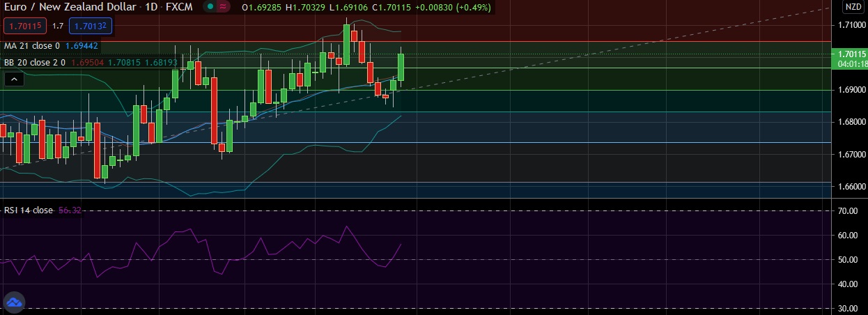The image size is (868, 315).
Task: Click the green market status dot icon
Action: 210,8
